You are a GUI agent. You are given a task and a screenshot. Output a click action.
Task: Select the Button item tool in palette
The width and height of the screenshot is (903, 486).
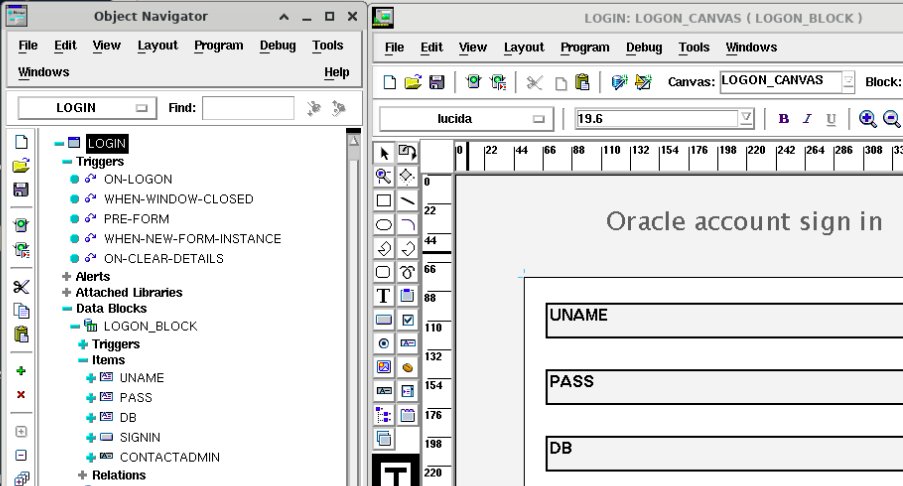[384, 320]
